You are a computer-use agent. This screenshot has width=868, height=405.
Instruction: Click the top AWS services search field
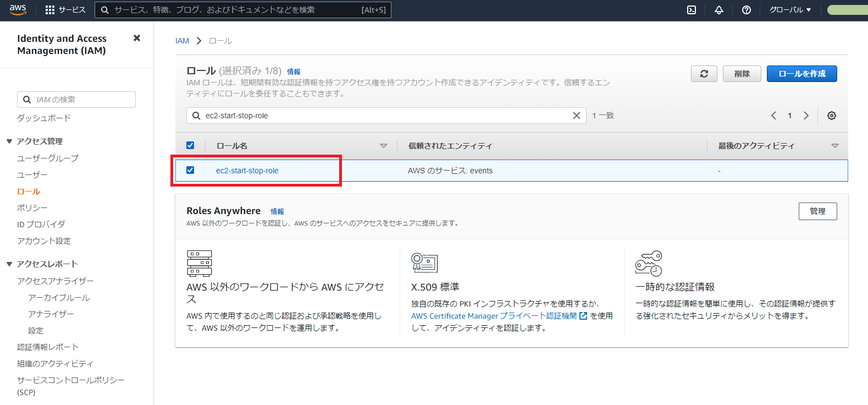243,10
